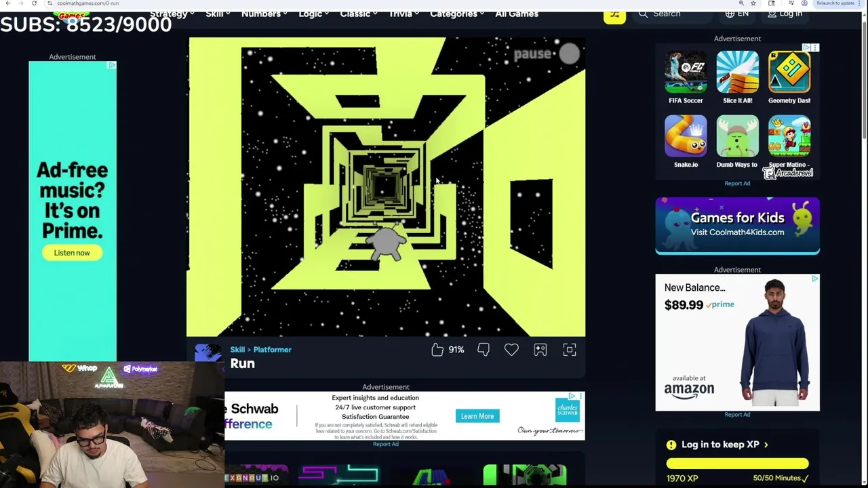Click the browser back arrow
This screenshot has width=868, height=488.
pyautogui.click(x=7, y=3)
